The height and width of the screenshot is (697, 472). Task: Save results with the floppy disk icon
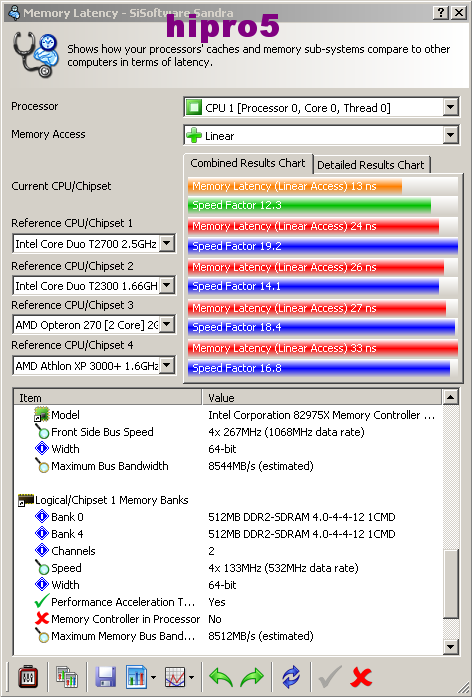pos(106,677)
